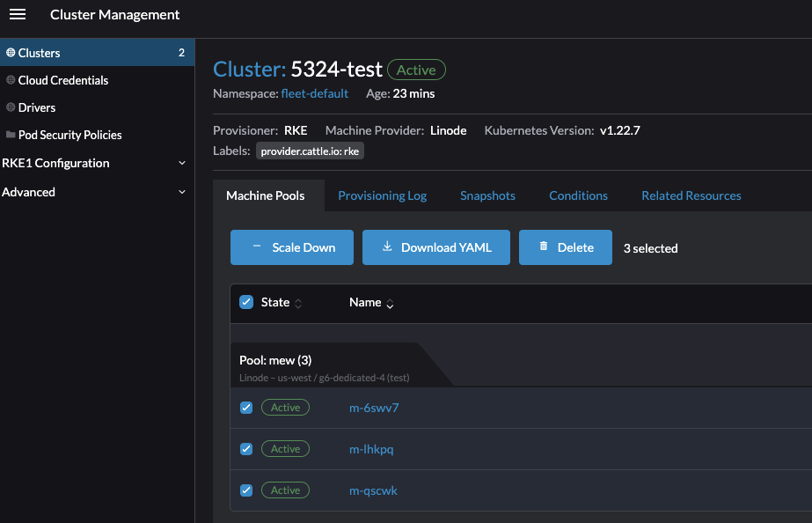Screen dimensions: 812x523
Task: Open the Provisioning Log tab
Action: pos(382,195)
